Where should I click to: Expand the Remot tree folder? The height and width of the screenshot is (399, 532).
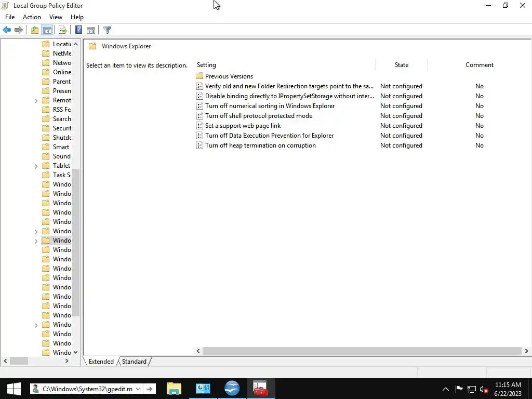click(x=36, y=101)
